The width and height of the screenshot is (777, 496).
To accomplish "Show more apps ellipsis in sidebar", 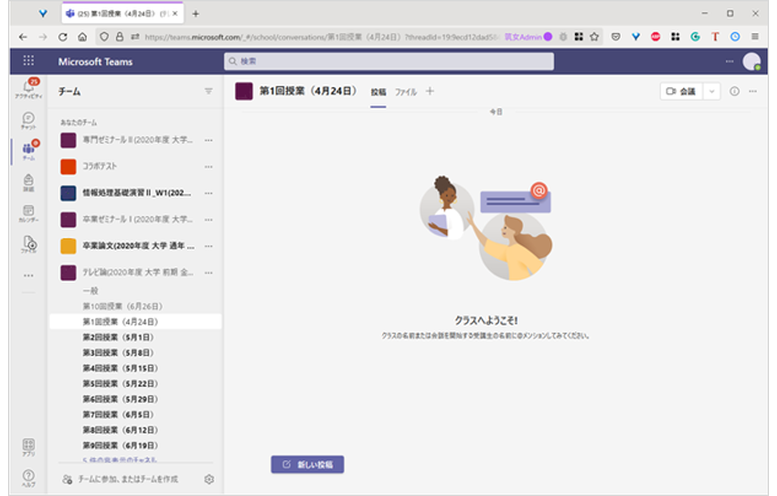I will [x=29, y=275].
